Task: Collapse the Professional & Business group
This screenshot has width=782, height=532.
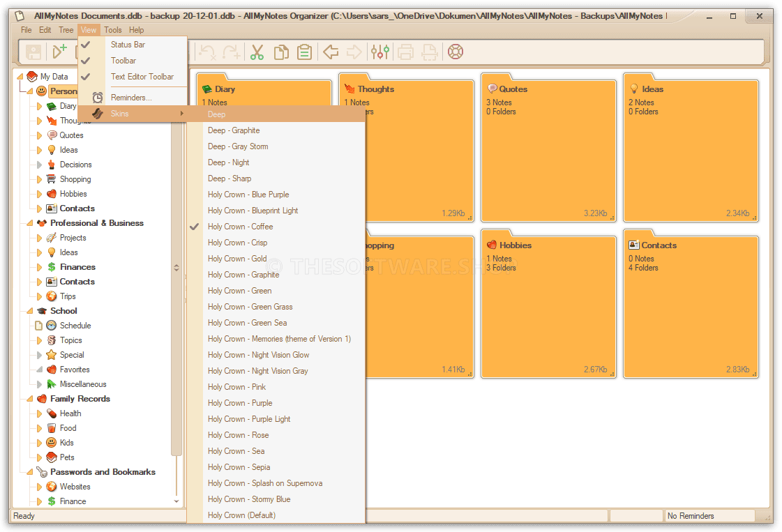Action: point(30,223)
